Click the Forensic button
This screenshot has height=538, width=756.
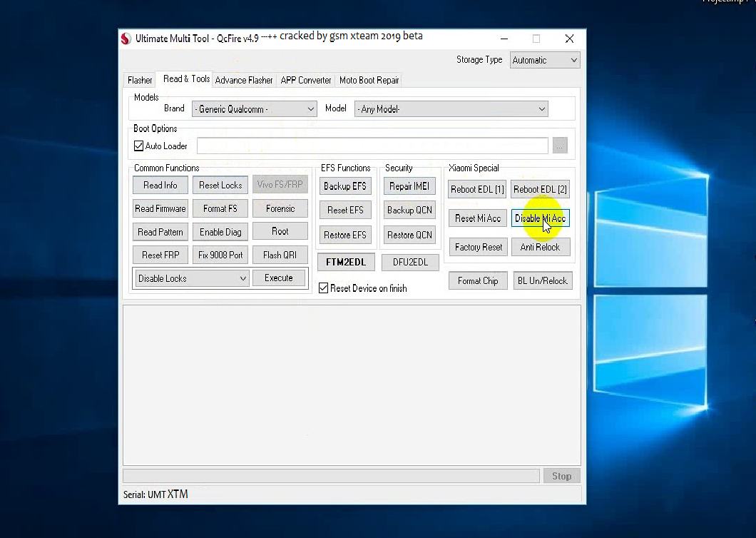pyautogui.click(x=280, y=208)
